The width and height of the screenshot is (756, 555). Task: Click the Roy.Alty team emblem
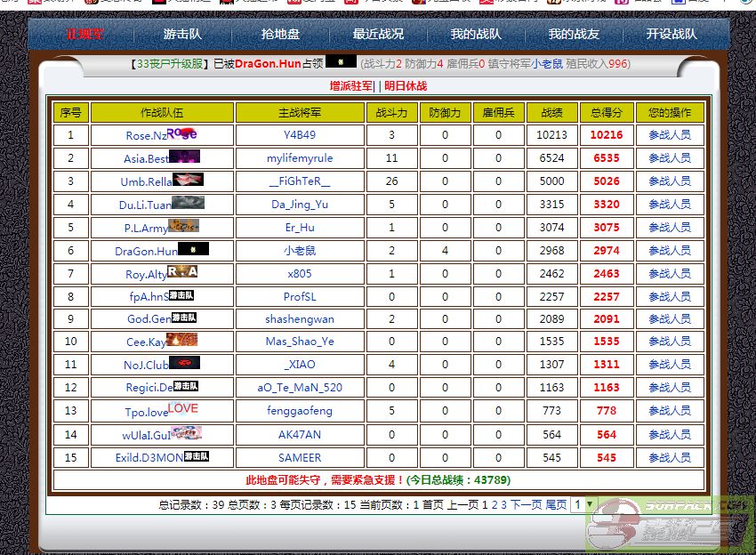(182, 272)
